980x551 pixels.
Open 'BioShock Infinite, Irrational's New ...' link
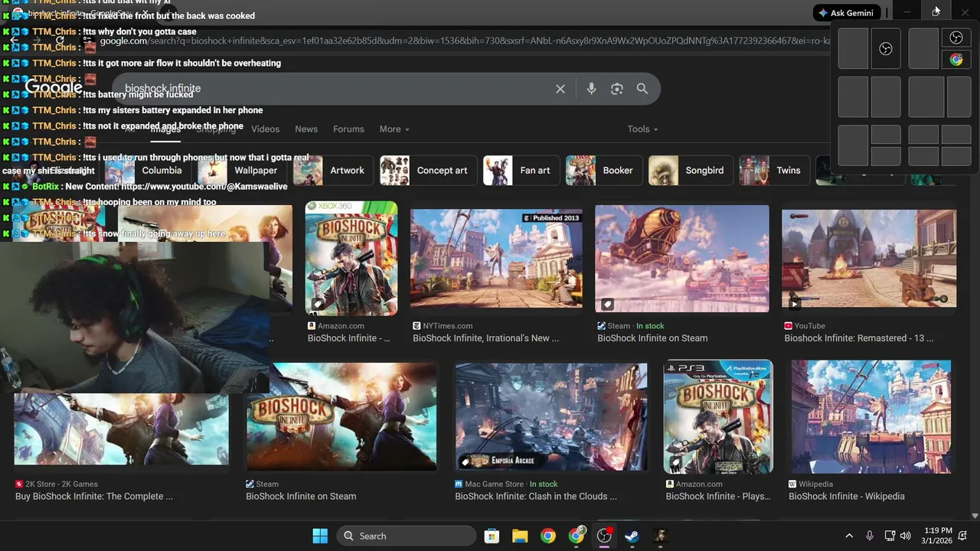pyautogui.click(x=485, y=338)
